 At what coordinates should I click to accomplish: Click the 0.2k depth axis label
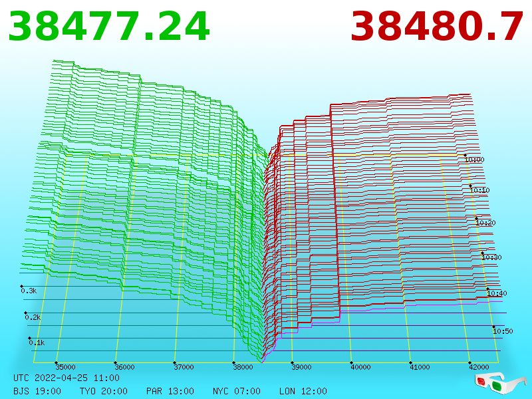tap(33, 318)
